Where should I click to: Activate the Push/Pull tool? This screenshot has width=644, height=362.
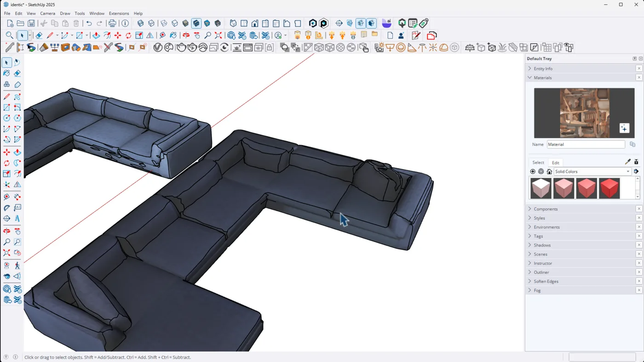[96, 35]
